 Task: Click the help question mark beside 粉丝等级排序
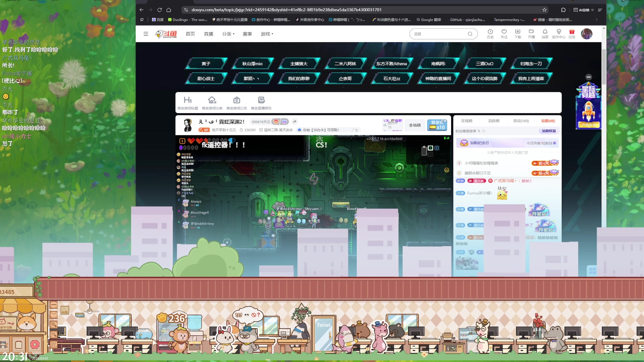click(x=484, y=131)
